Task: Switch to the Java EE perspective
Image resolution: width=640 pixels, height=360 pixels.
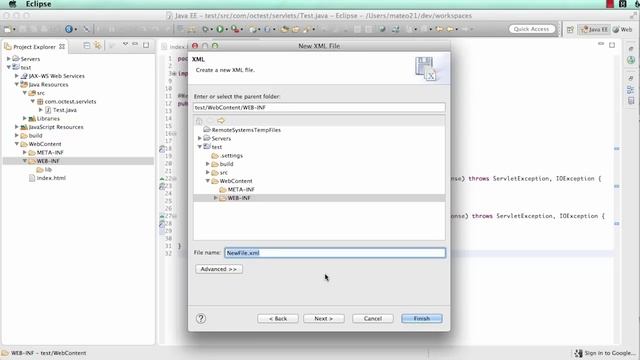Action: [594, 29]
